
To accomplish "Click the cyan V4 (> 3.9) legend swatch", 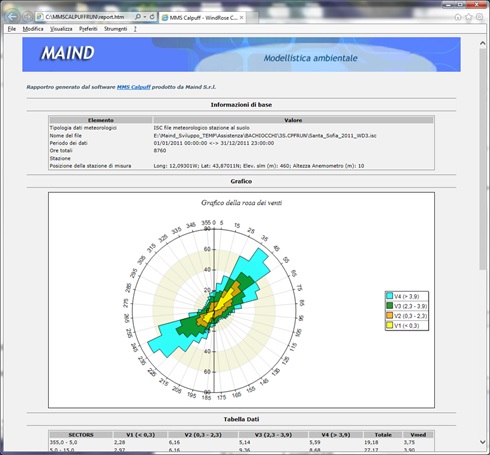I will (x=389, y=296).
